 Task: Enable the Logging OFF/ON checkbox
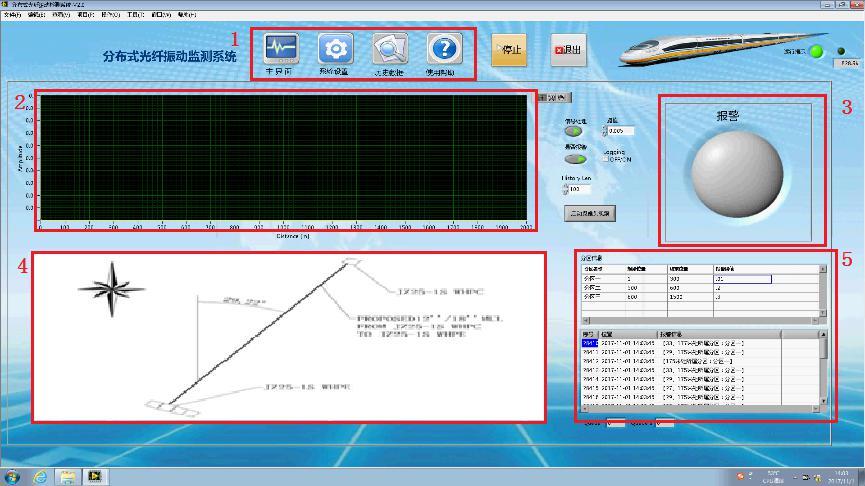pyautogui.click(x=606, y=159)
